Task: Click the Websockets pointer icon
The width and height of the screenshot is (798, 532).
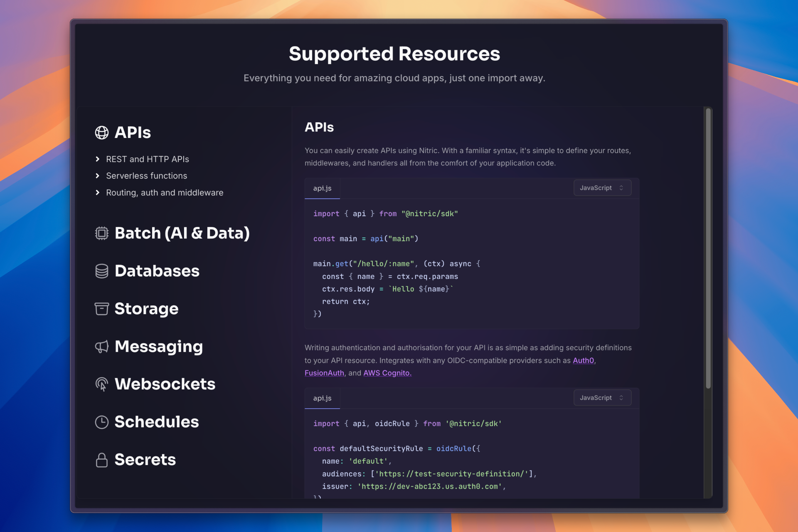Action: [102, 384]
